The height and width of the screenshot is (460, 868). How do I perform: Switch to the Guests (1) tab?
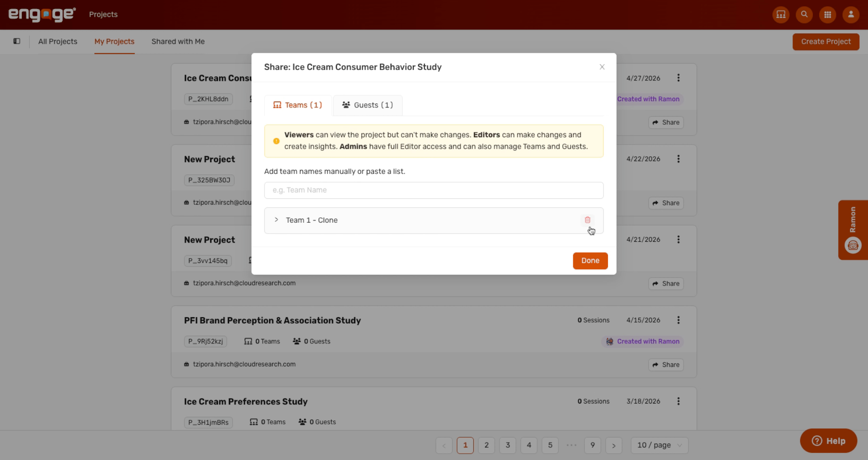coord(368,105)
